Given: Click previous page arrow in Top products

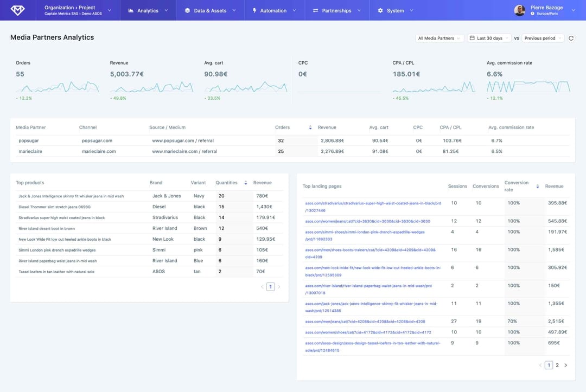Looking at the screenshot, I should tap(262, 287).
